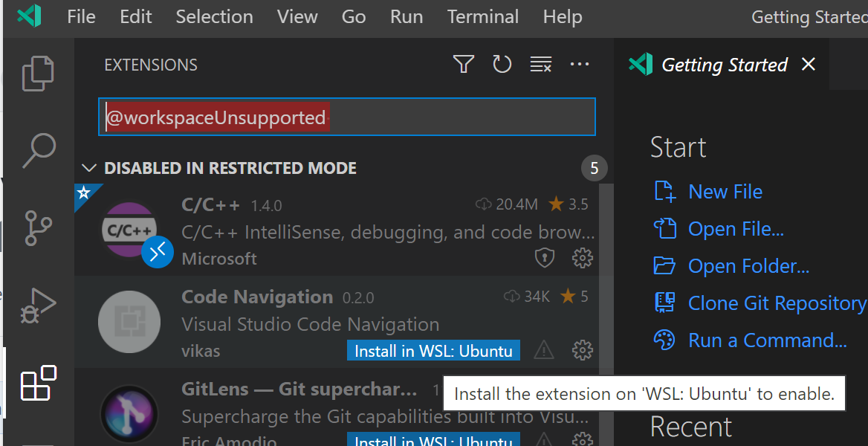Image resolution: width=868 pixels, height=446 pixels.
Task: Select the GitLens extension title
Action: pyautogui.click(x=299, y=389)
